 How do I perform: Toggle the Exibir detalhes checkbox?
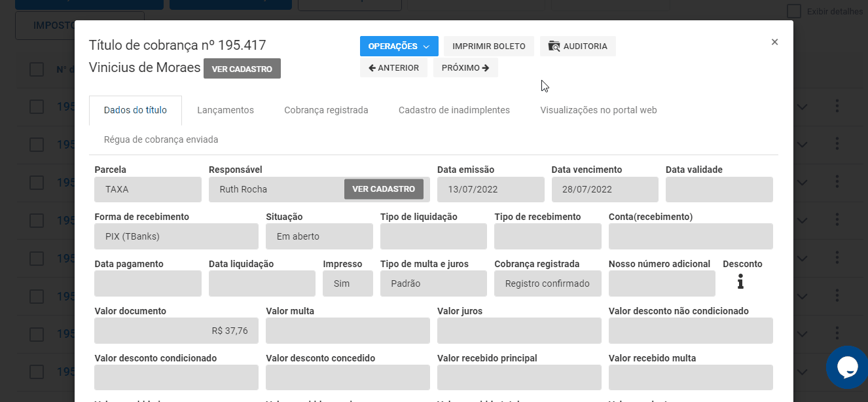click(x=794, y=11)
